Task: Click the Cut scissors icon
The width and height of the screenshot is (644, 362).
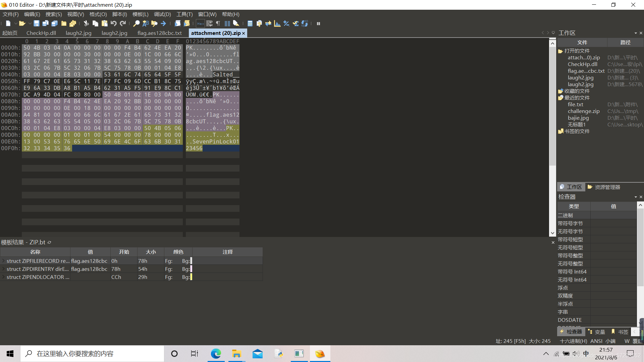Action: [86, 23]
